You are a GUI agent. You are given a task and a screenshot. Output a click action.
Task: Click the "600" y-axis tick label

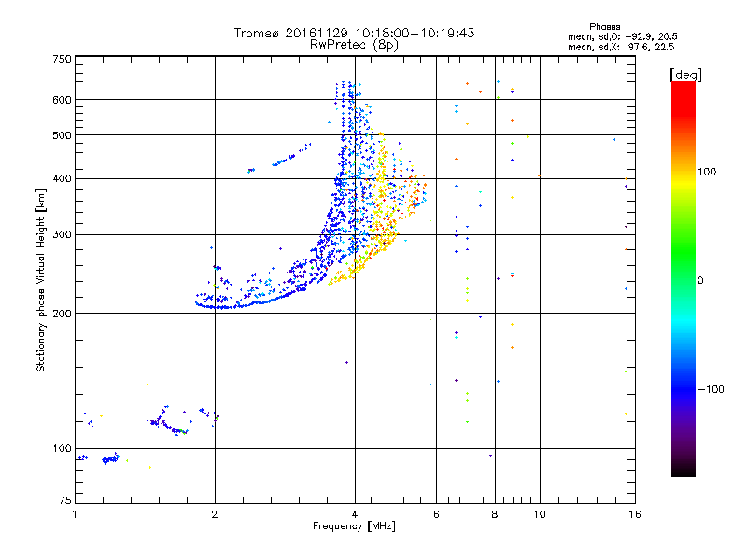tap(62, 100)
